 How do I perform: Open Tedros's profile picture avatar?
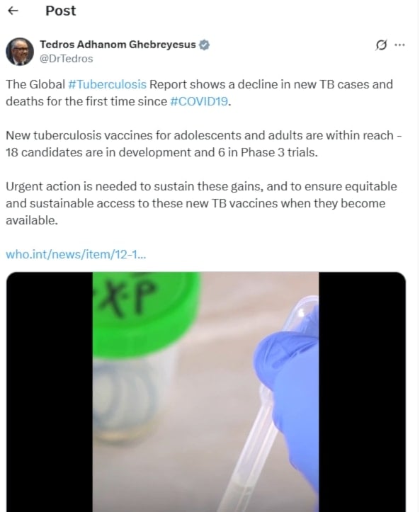pyautogui.click(x=20, y=51)
